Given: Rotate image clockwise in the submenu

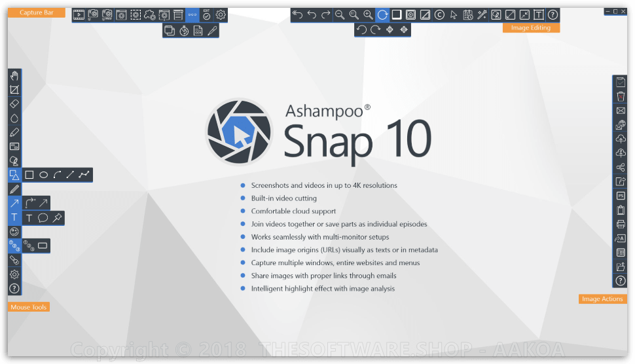Looking at the screenshot, I should [x=375, y=29].
